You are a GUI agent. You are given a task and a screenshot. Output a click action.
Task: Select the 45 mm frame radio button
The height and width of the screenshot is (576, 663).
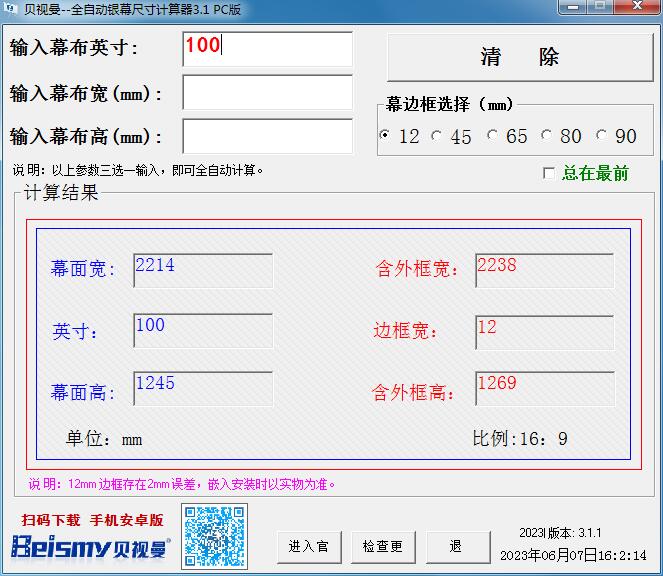click(436, 136)
